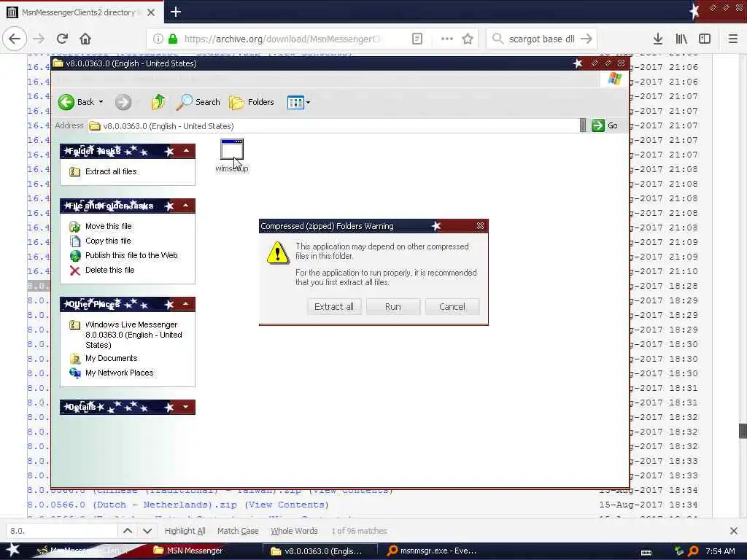
Task: Reload the archive.org page
Action: click(x=62, y=39)
